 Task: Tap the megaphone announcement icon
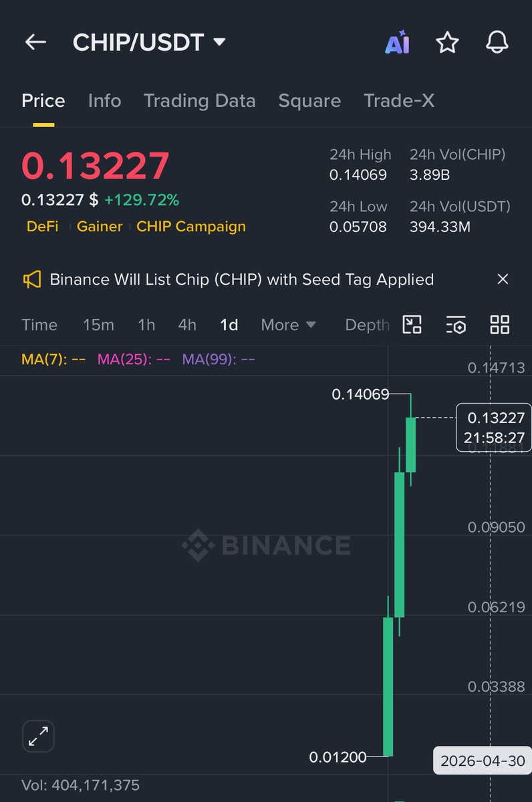(32, 279)
